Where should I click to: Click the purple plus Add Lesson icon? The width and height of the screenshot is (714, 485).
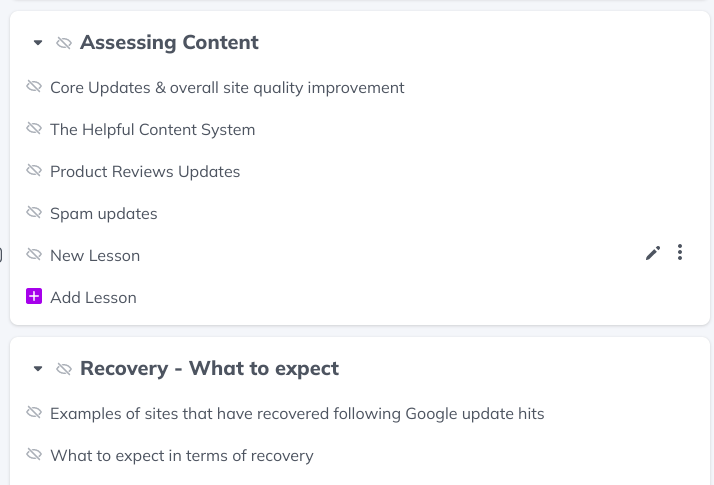34,296
